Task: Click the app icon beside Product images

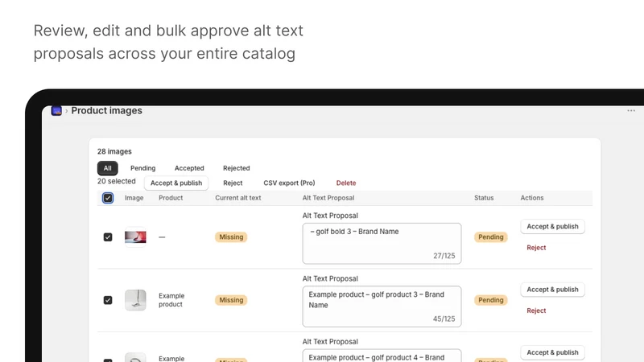Action: pyautogui.click(x=56, y=110)
